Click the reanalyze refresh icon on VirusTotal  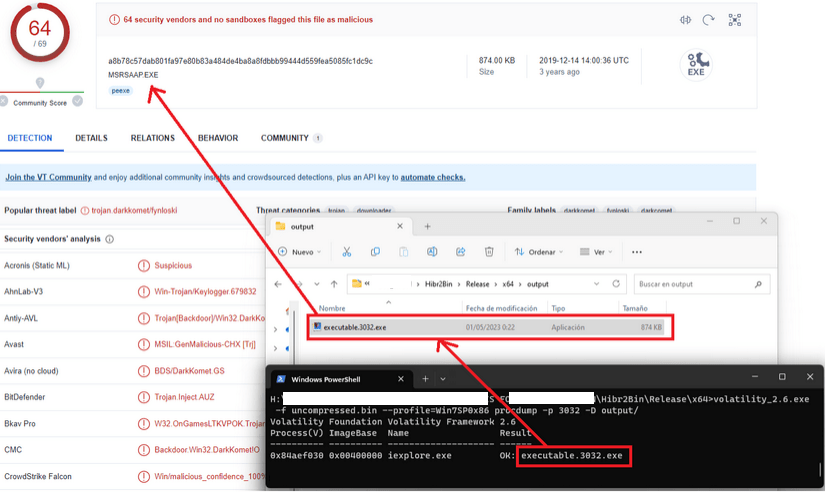(708, 20)
